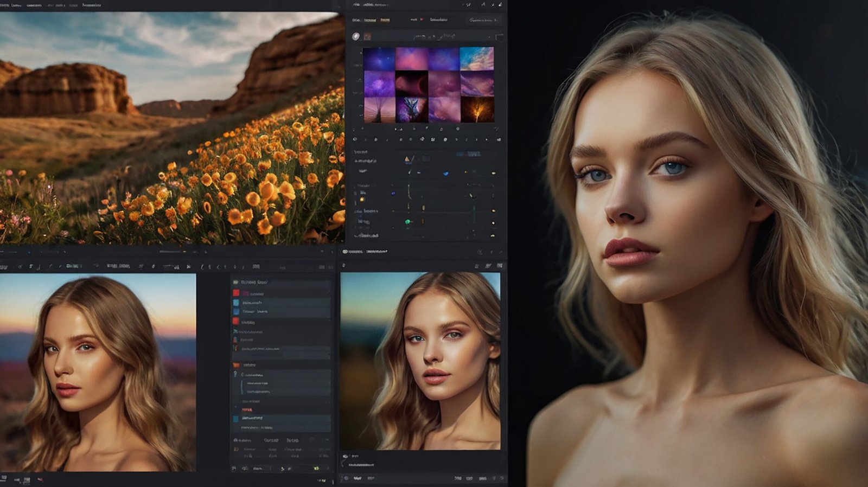The height and width of the screenshot is (487, 868).
Task: Click the grid icon in the middle toolbar
Action: [256, 266]
